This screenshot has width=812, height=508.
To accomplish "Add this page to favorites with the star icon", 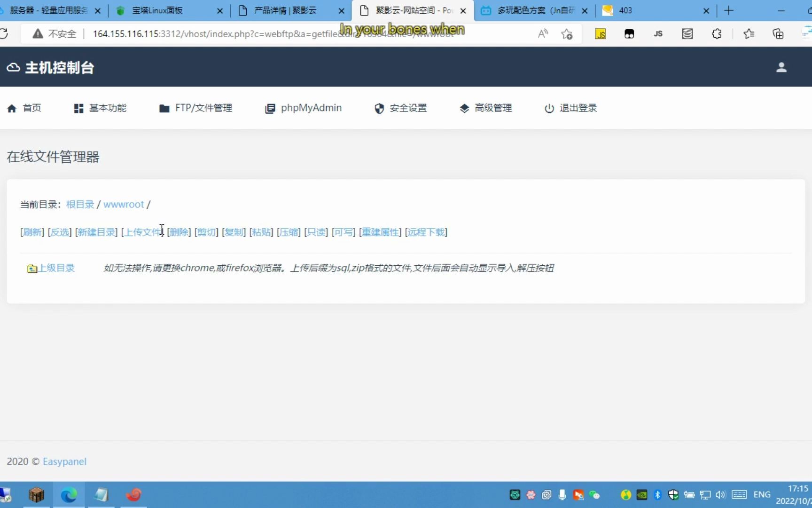I will (x=567, y=33).
